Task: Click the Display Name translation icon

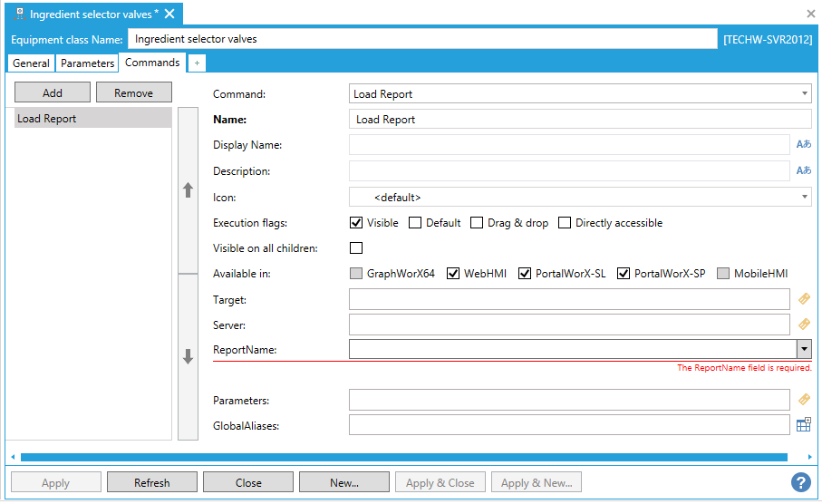Action: click(803, 144)
